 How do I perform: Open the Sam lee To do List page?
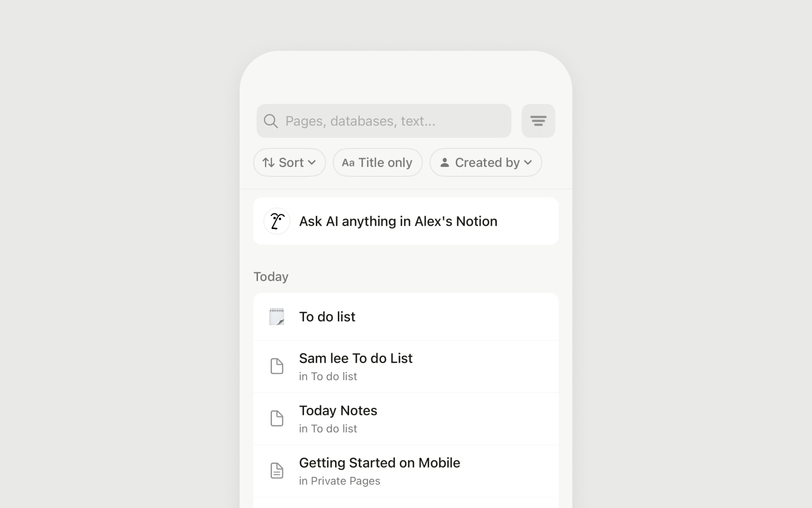(x=356, y=358)
